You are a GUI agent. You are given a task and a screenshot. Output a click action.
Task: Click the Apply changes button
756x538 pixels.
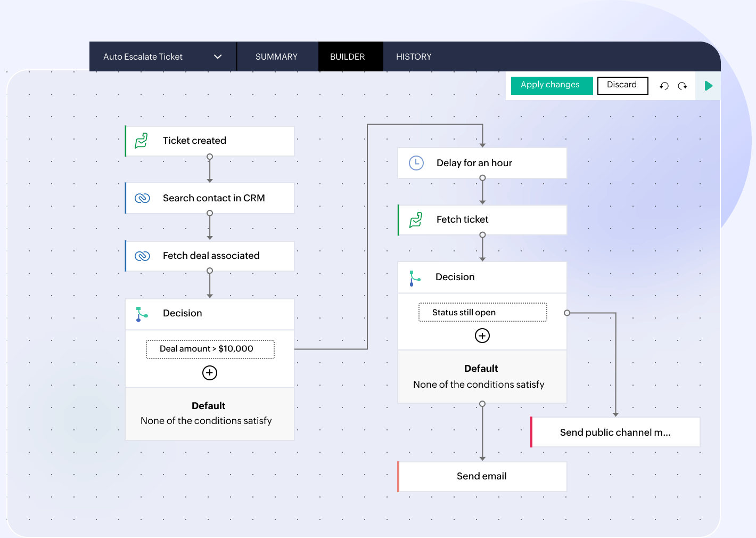click(x=551, y=85)
